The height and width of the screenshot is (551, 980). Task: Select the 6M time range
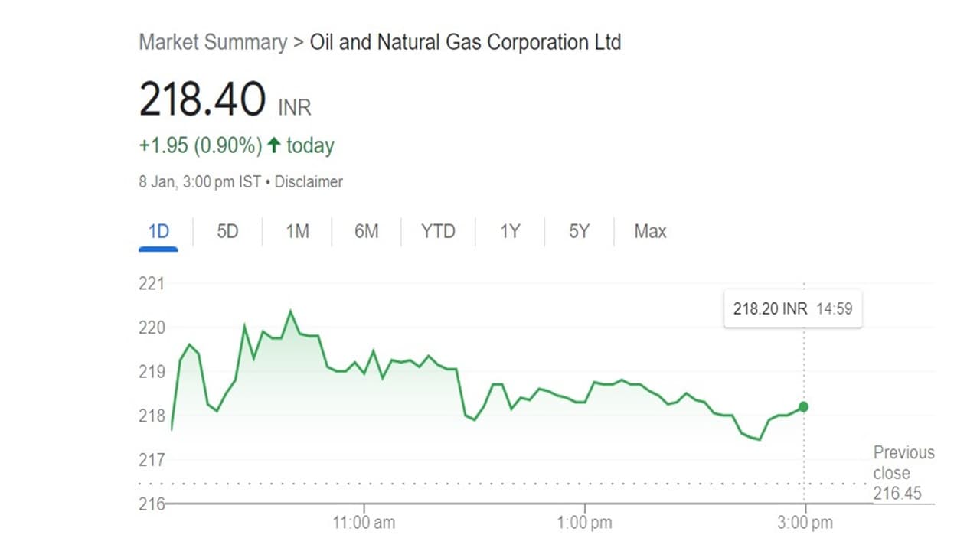tap(366, 231)
